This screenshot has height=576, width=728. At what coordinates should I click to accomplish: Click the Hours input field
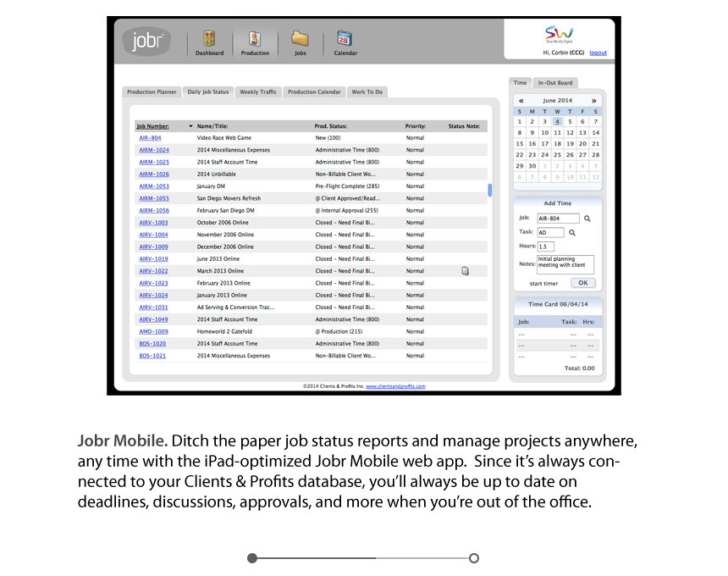[547, 246]
